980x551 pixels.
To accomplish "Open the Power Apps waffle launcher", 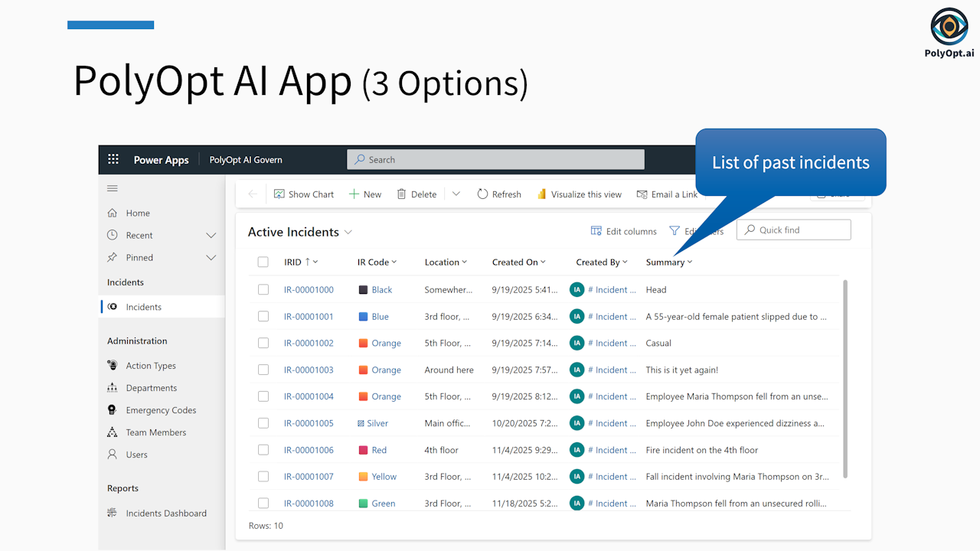I will (113, 159).
